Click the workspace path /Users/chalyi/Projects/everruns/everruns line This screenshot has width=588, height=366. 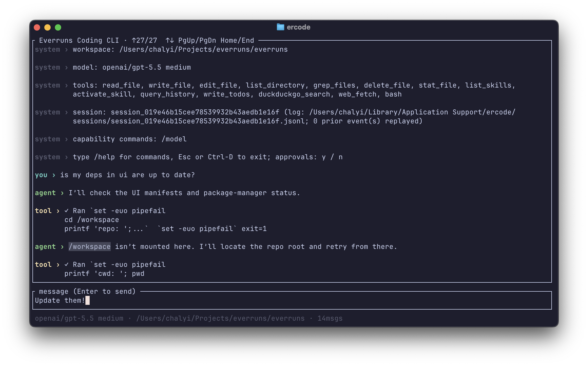[x=180, y=50]
